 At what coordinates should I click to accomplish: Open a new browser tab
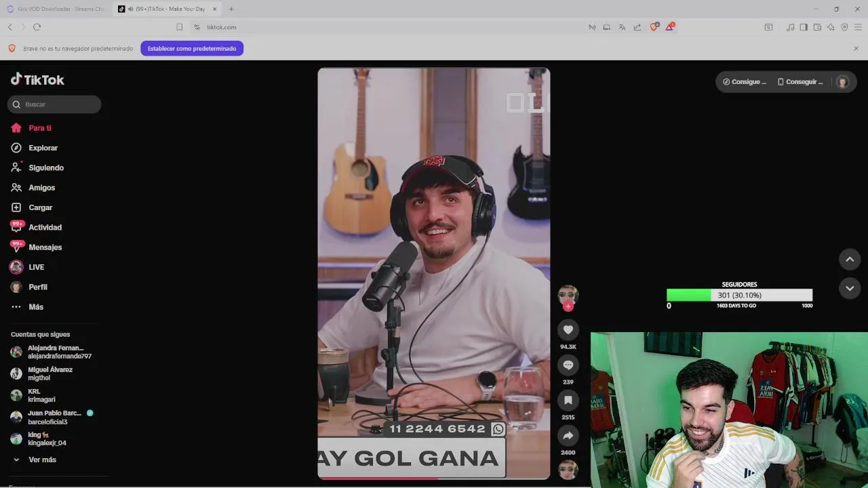pyautogui.click(x=231, y=9)
